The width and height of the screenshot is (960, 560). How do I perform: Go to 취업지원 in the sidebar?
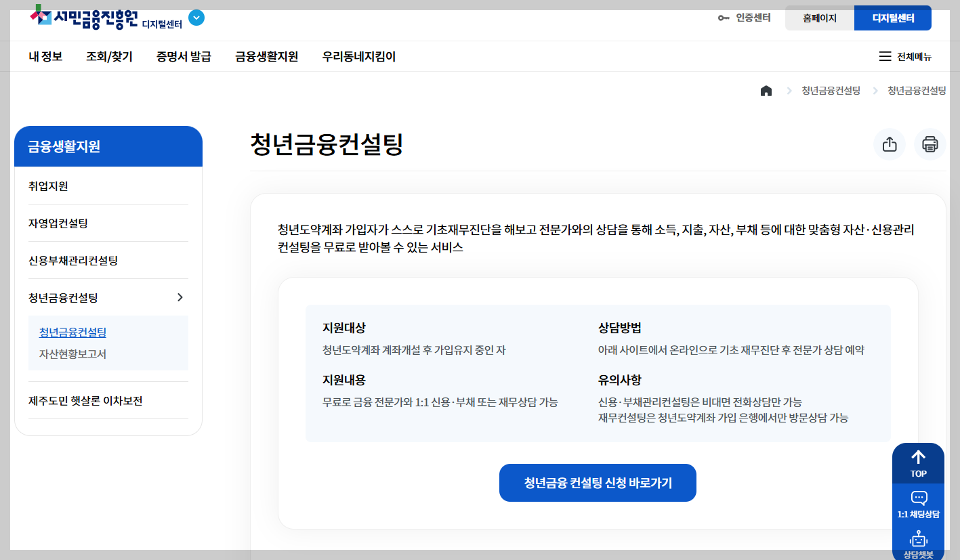pyautogui.click(x=49, y=185)
